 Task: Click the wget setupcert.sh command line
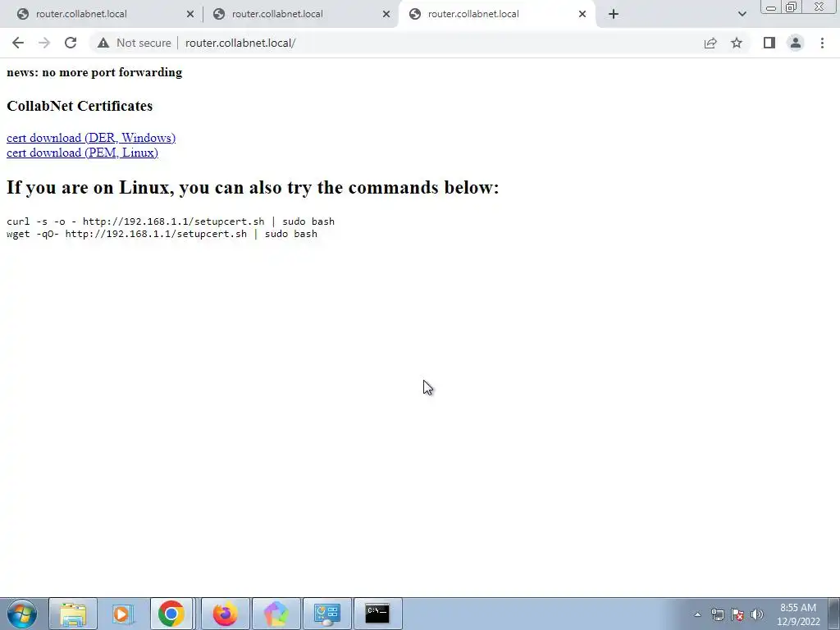162,234
